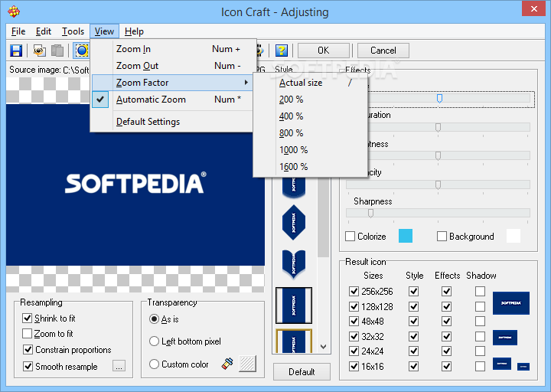Open the Tools menu
Image resolution: width=551 pixels, height=392 pixels.
click(73, 31)
